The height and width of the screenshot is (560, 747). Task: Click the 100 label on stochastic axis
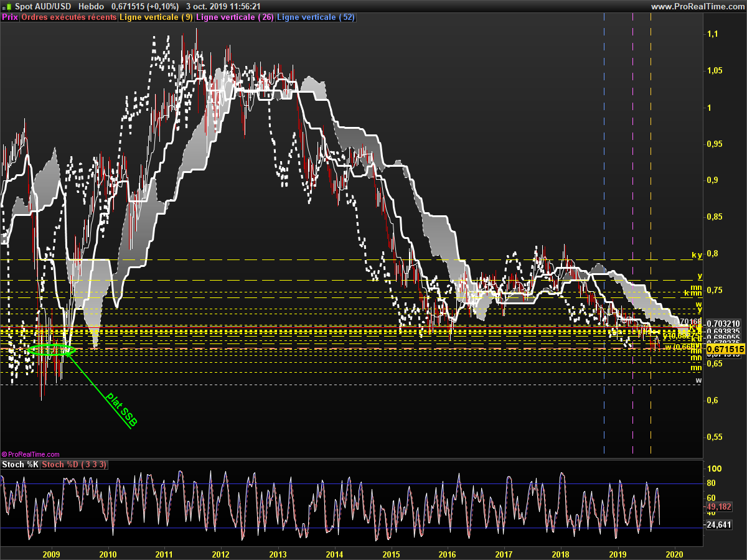coord(713,469)
